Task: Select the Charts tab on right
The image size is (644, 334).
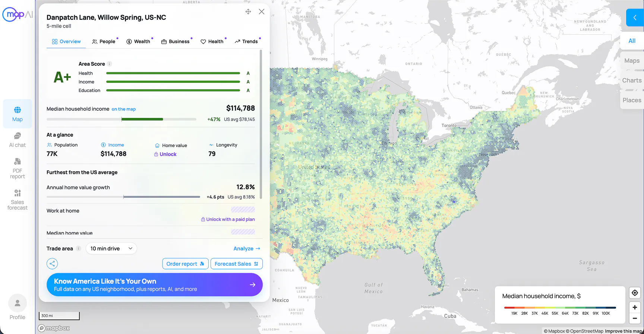Action: point(632,81)
